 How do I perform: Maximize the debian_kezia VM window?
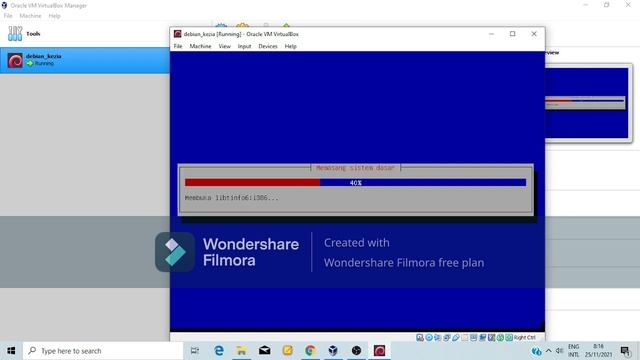tap(513, 34)
